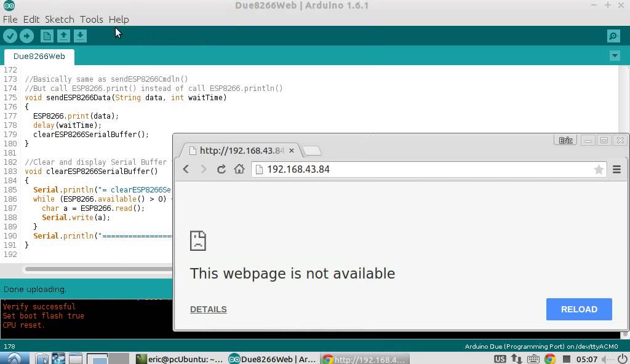
Task: Create a new sketch with the New icon
Action: (47, 36)
